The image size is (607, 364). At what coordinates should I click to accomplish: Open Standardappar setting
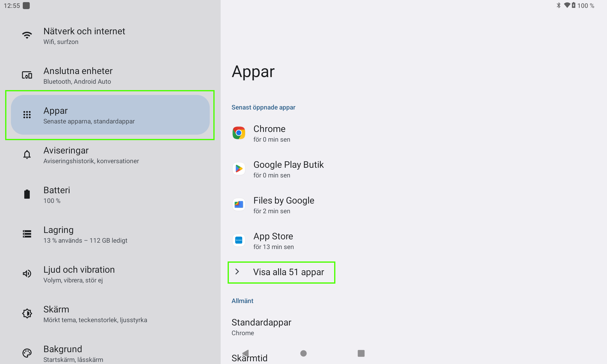pyautogui.click(x=261, y=327)
